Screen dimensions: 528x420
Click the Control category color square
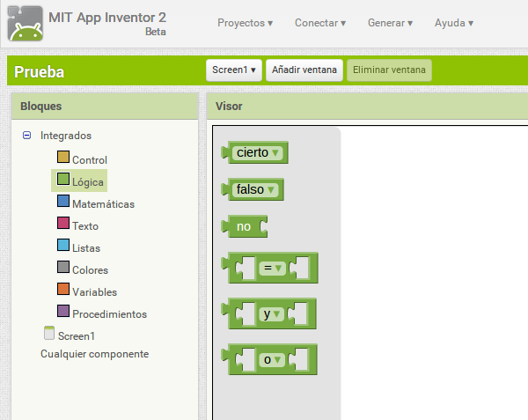tap(63, 157)
